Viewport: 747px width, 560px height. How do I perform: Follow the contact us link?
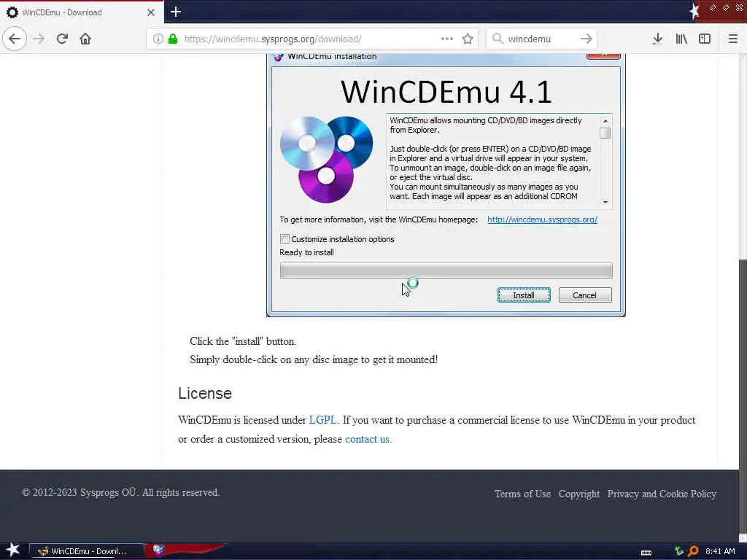pyautogui.click(x=368, y=439)
